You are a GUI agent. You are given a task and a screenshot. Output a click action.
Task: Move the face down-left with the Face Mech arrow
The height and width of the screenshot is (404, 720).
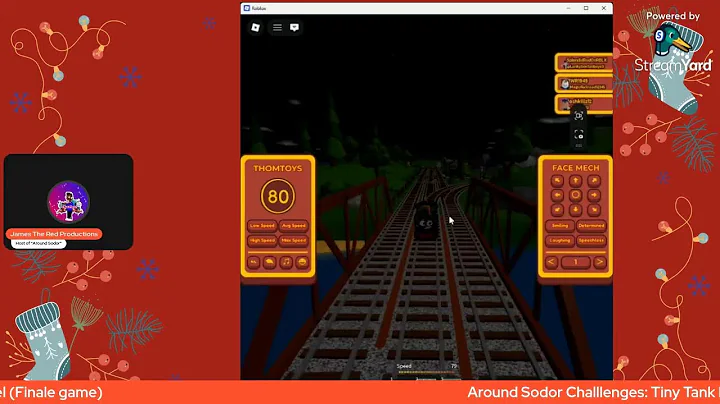click(x=557, y=210)
